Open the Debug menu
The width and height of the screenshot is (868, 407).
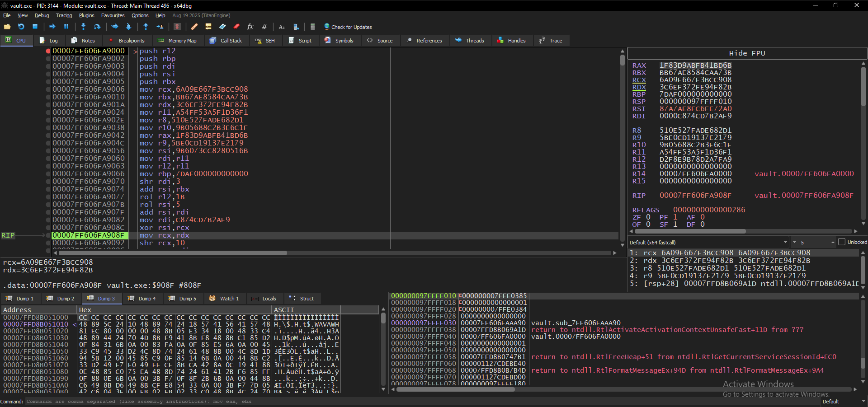point(42,15)
